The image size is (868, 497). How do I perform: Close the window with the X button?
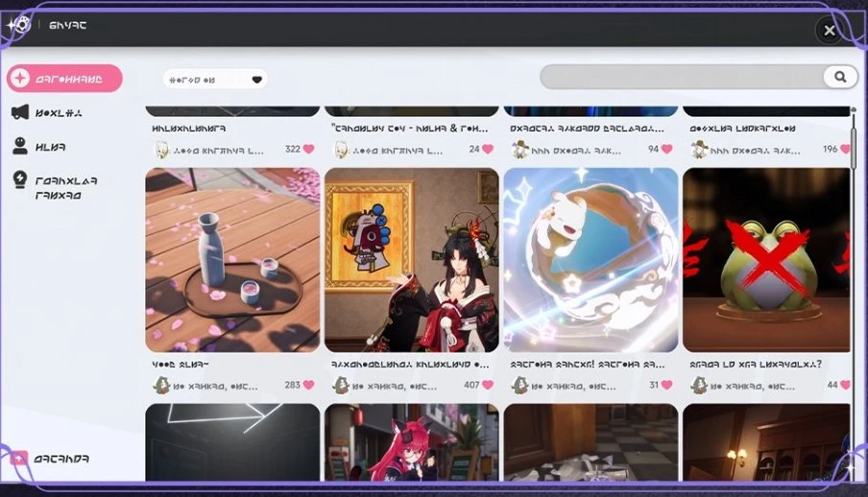coord(830,31)
